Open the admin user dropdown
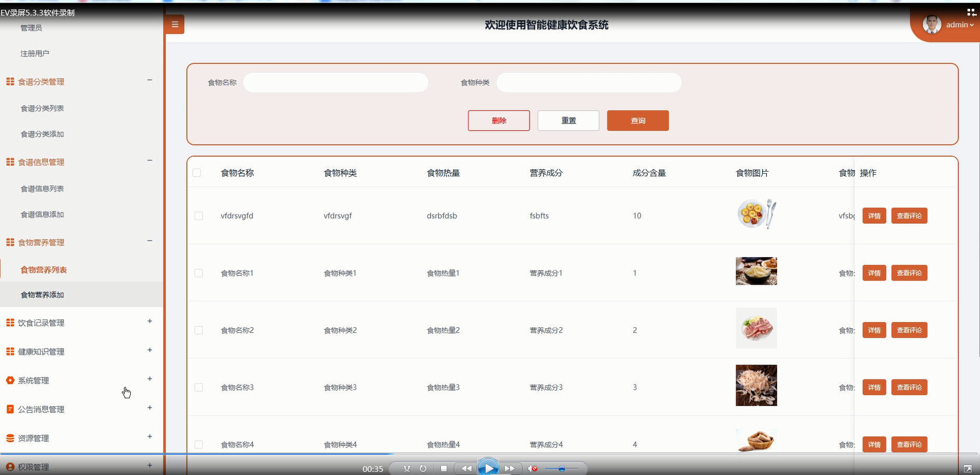The width and height of the screenshot is (980, 475). coord(960,25)
